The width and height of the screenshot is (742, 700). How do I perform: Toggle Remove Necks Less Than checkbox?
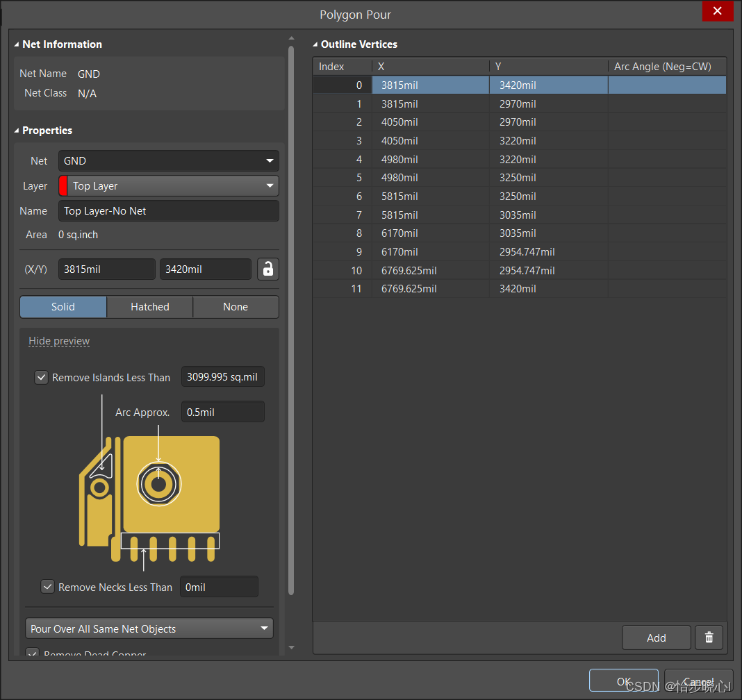[48, 587]
